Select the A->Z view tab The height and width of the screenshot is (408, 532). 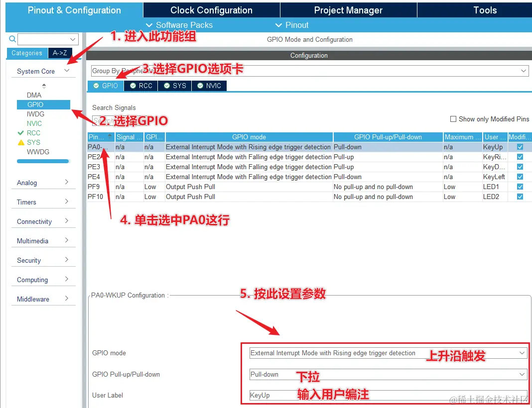tap(60, 53)
